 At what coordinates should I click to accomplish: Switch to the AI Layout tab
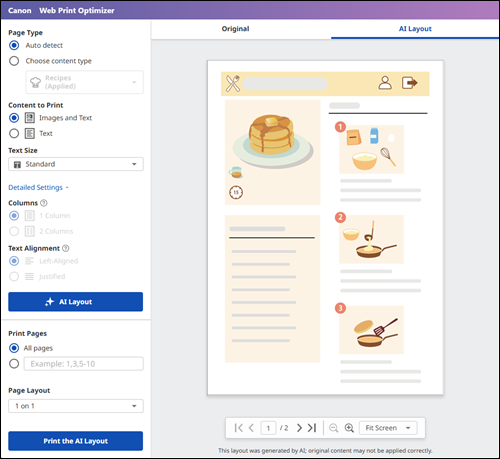(x=415, y=29)
